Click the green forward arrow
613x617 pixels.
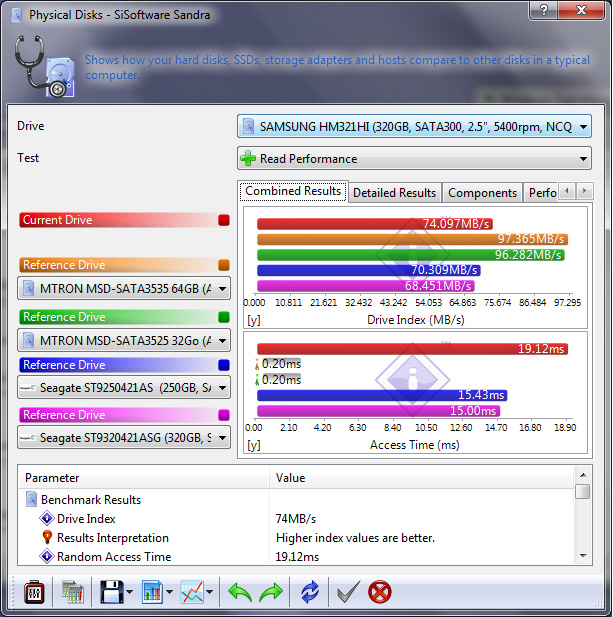pyautogui.click(x=271, y=592)
